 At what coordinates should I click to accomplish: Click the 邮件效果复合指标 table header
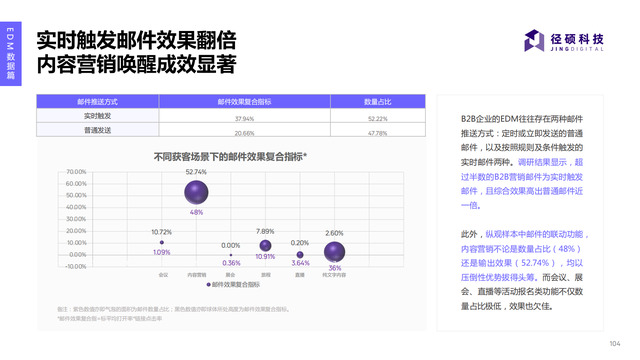pyautogui.click(x=244, y=102)
